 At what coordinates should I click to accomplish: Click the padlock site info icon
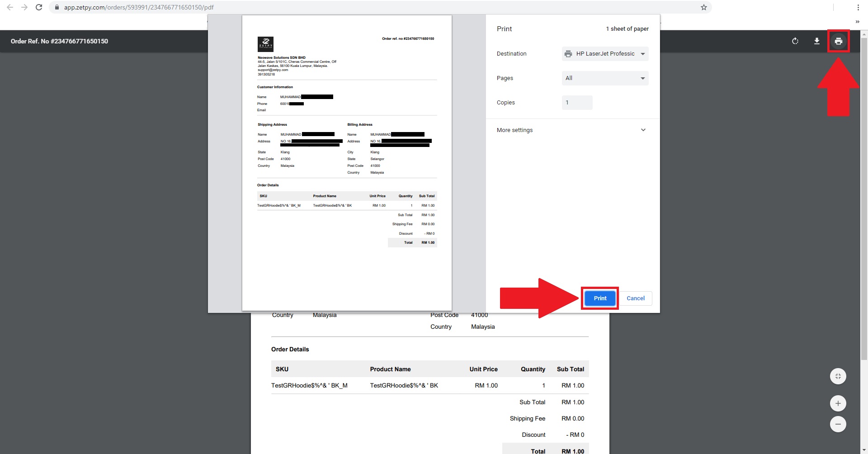pyautogui.click(x=57, y=7)
